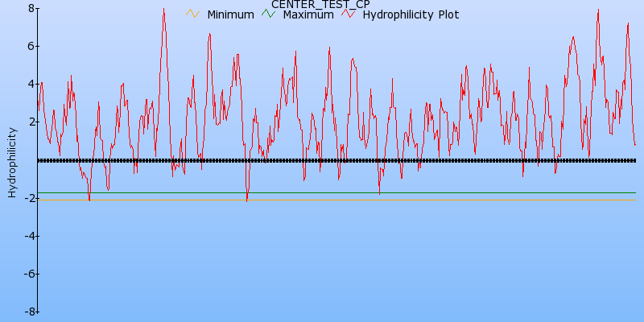Click the CENTER_TEST_CP chart title

coord(320,4)
